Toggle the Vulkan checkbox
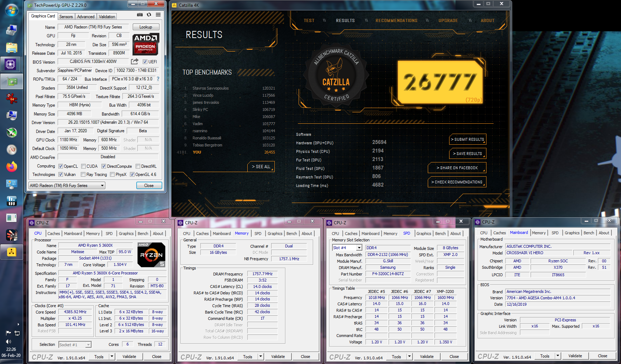This screenshot has width=621, height=364. click(x=60, y=175)
